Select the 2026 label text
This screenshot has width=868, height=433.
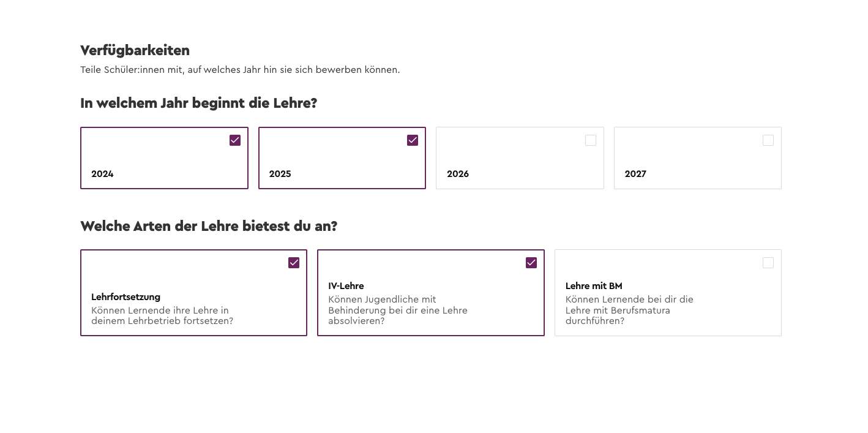pyautogui.click(x=458, y=174)
